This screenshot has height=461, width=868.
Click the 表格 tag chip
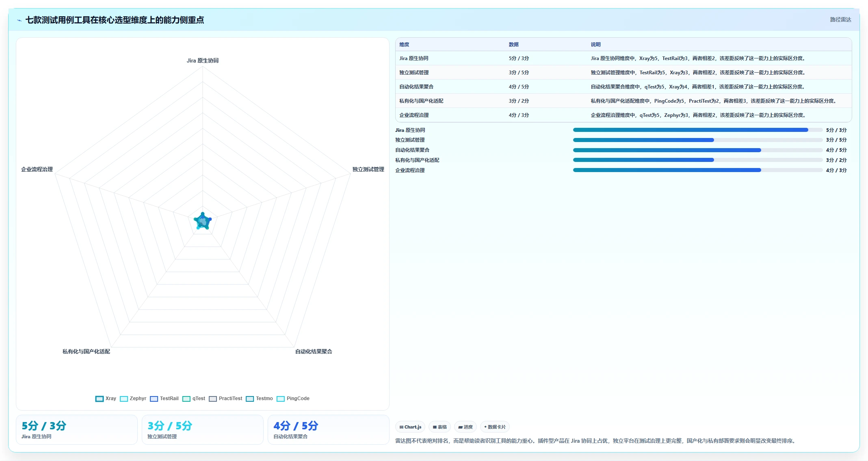[x=439, y=427]
